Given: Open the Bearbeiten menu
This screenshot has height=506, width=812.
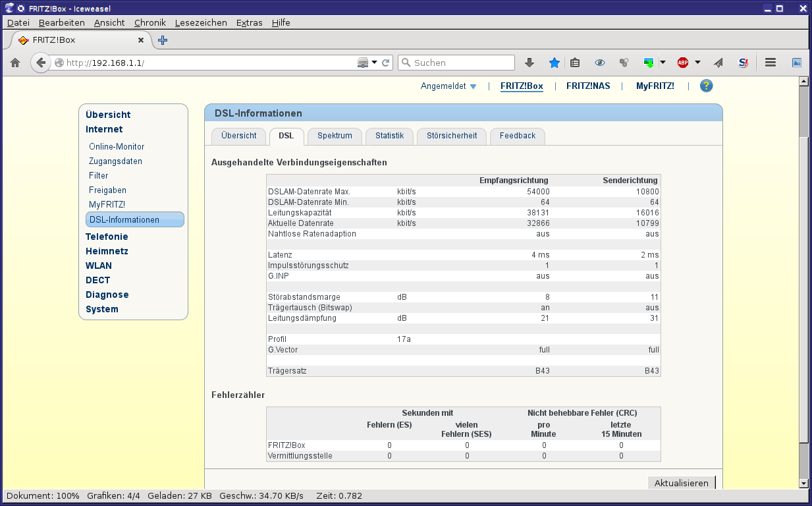Looking at the screenshot, I should (62, 22).
